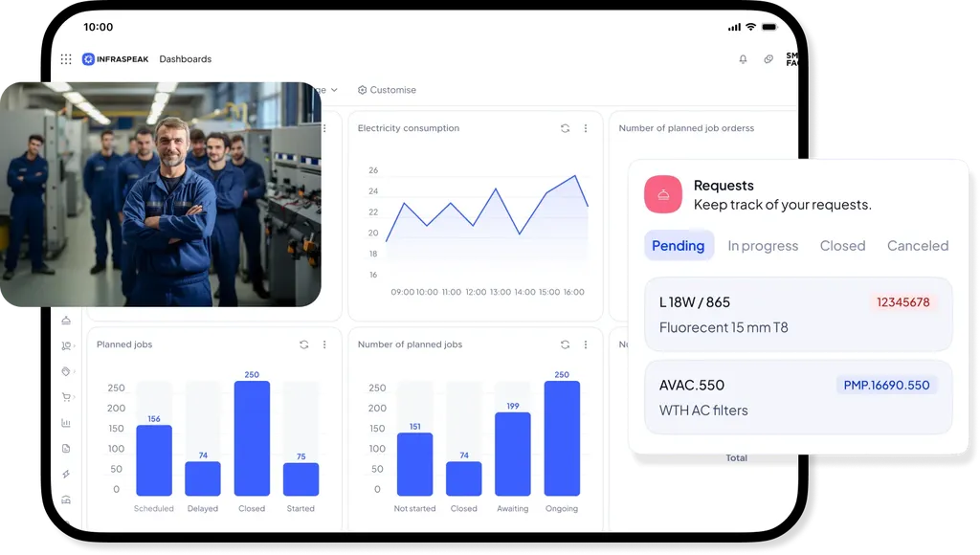Expand the tag sidebar submenu chevron

[75, 371]
